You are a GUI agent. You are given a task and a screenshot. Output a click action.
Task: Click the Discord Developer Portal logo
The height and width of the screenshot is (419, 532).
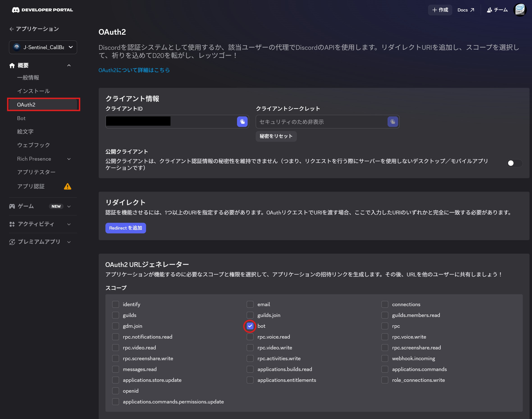42,10
